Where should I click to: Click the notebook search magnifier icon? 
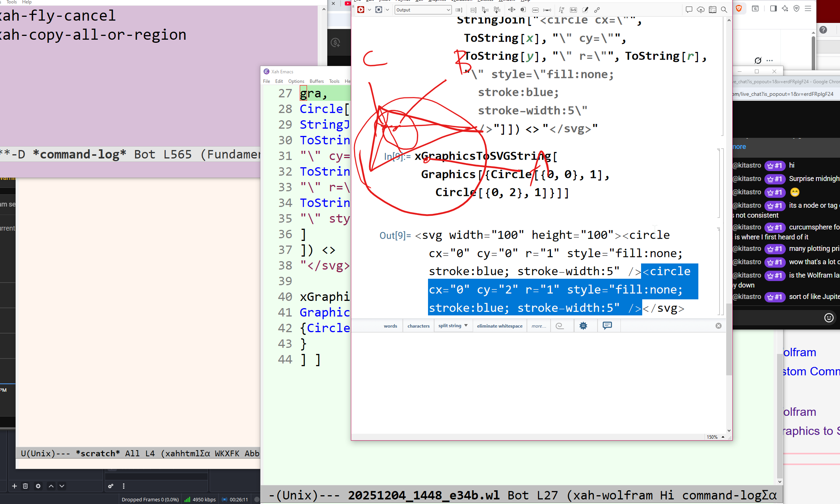724,10
